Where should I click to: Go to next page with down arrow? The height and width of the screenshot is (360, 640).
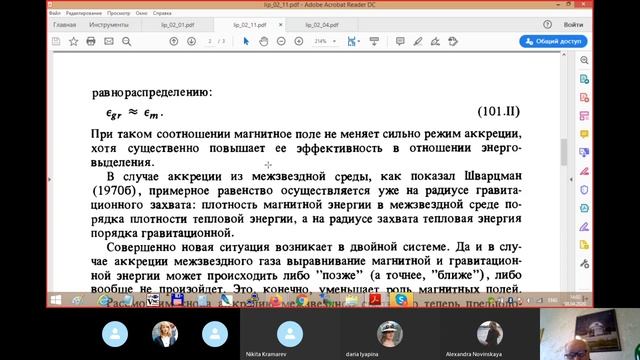[x=191, y=41]
